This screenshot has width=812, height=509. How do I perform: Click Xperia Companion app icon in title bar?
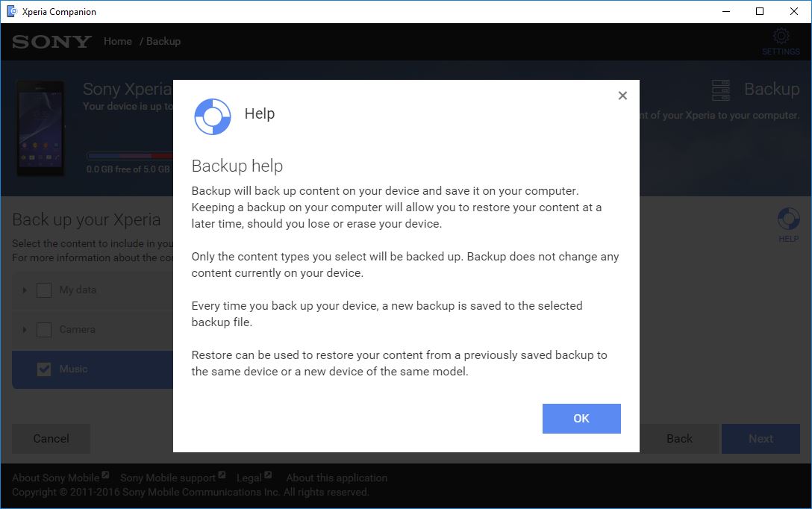coord(11,11)
